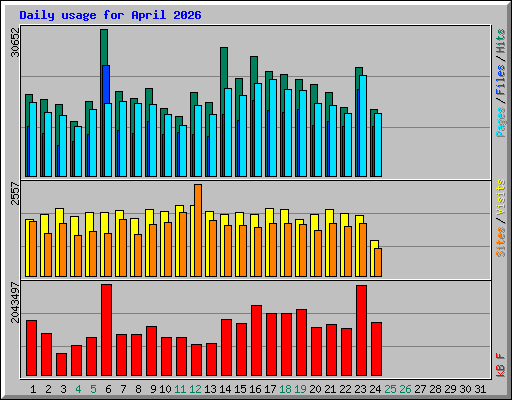Click the red KB bar for day 1
Viewport: 512px width, 400px height.
pos(31,348)
